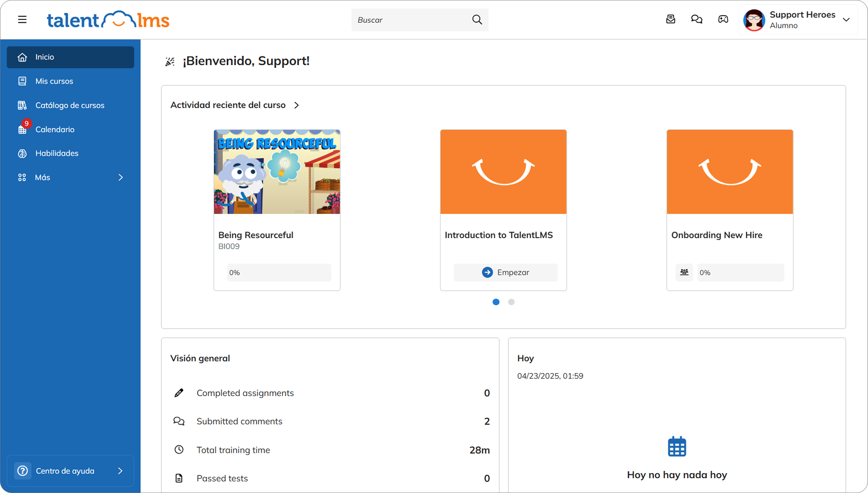Click the document icon for Passed tests
Image resolution: width=868 pixels, height=493 pixels.
pos(179,478)
